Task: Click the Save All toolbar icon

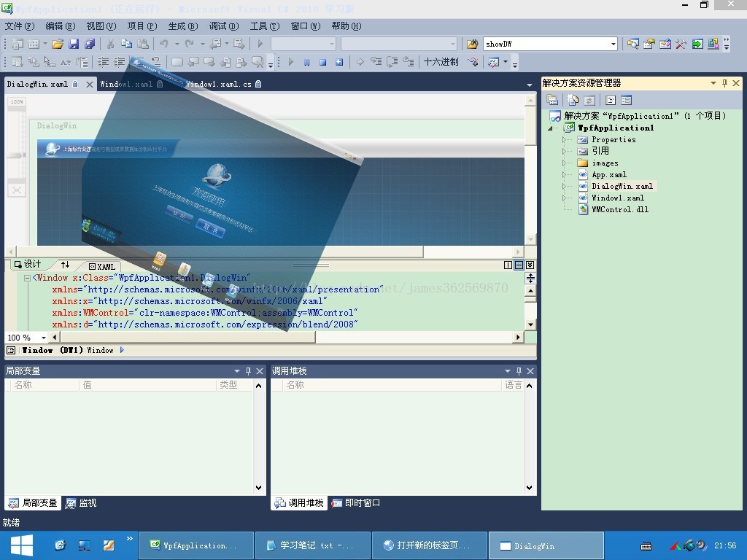Action: 90,44
